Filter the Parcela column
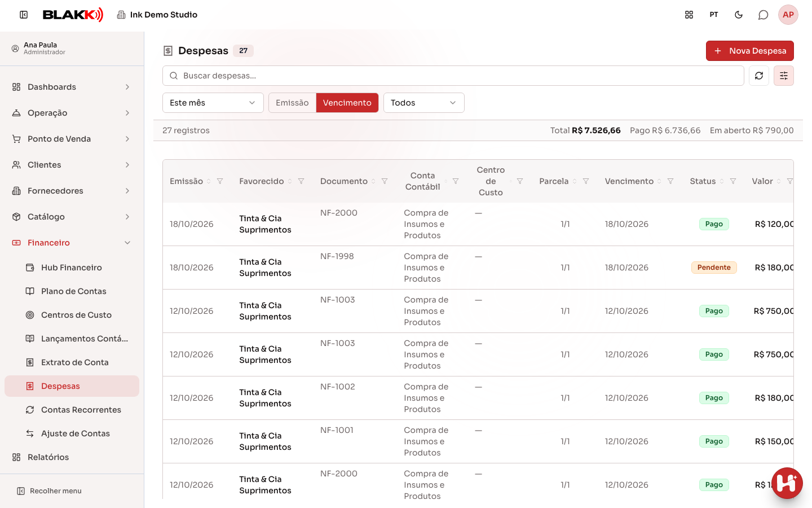This screenshot has width=812, height=508. [x=586, y=181]
